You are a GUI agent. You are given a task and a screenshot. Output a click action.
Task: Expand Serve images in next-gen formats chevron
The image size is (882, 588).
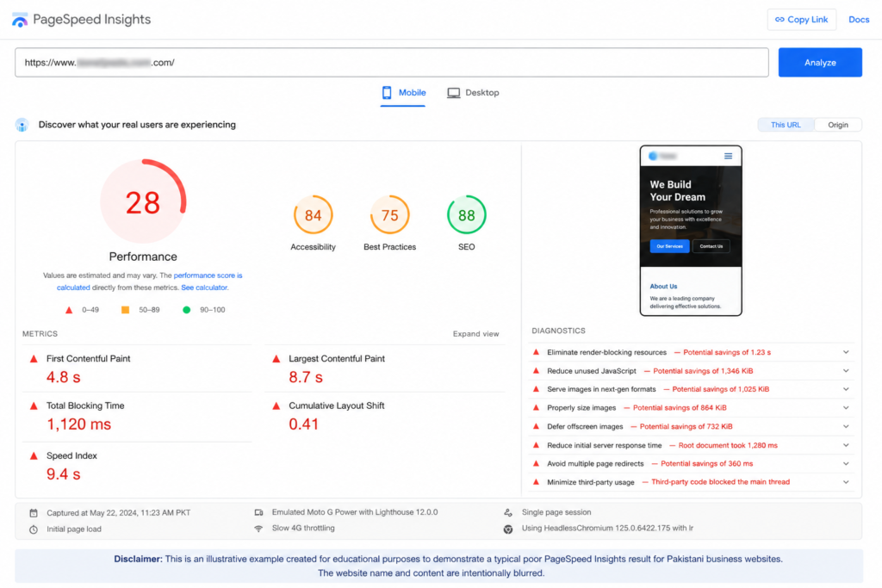846,389
